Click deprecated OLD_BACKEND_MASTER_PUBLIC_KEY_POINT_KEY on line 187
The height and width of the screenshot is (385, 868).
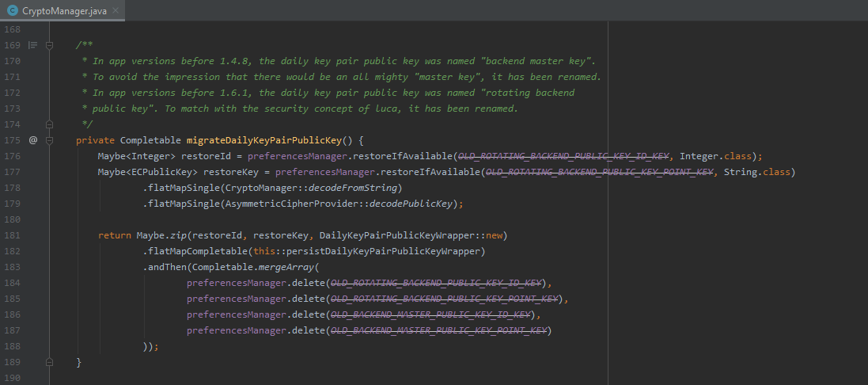tap(439, 330)
